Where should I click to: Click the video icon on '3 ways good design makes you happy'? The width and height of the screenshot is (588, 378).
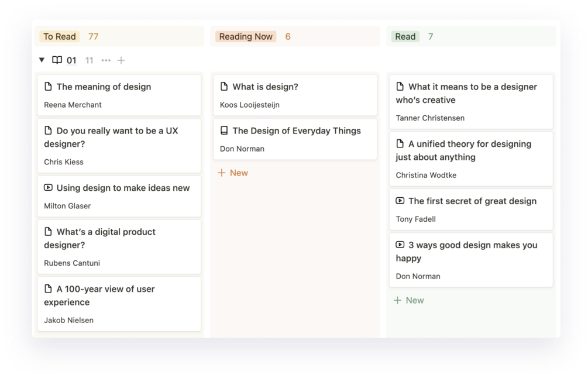point(400,245)
